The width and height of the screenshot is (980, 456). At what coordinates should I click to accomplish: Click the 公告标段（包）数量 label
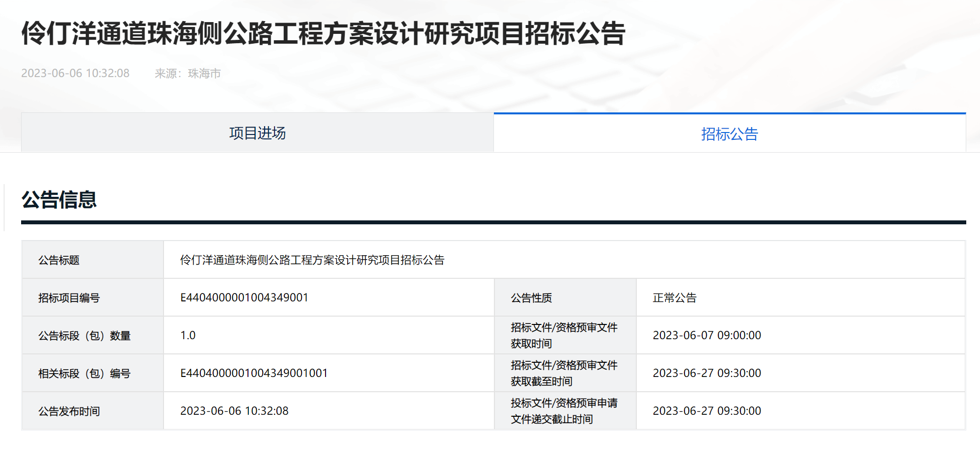click(x=84, y=336)
